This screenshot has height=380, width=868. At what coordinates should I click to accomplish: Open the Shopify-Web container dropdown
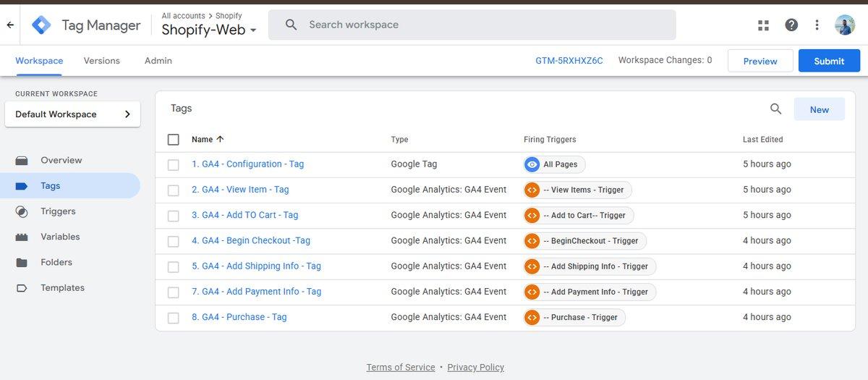point(209,30)
